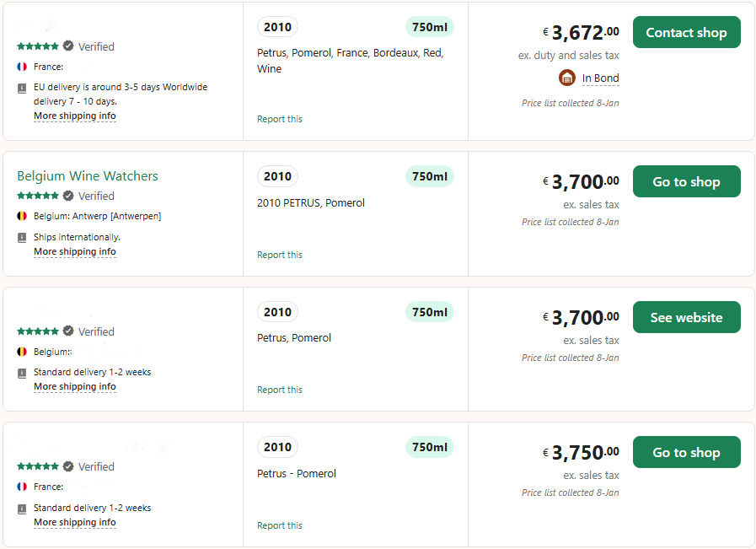Select the 750ml size tag for Belgium Wine Watchers
This screenshot has height=549, width=756.
(430, 176)
